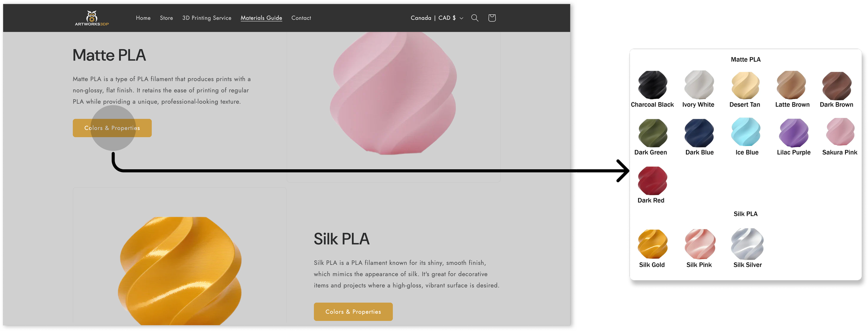Open the shopping cart icon
868x331 pixels.
[492, 18]
